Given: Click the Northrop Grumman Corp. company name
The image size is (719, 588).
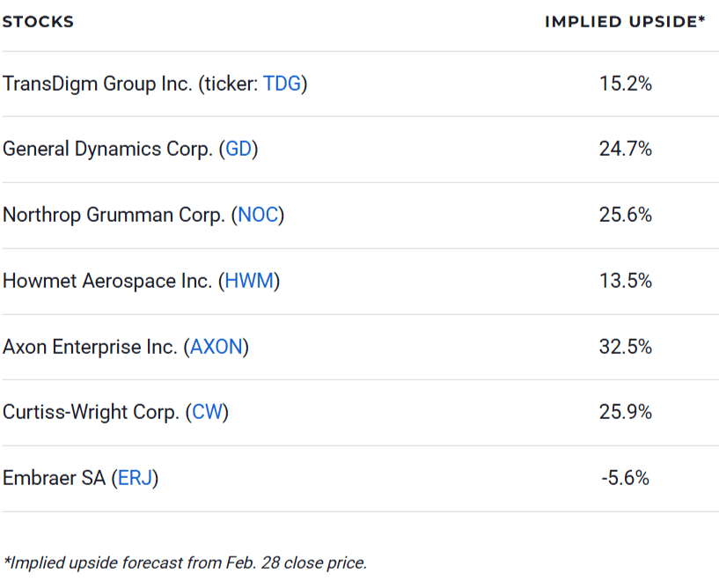Looking at the screenshot, I should click(x=113, y=215).
